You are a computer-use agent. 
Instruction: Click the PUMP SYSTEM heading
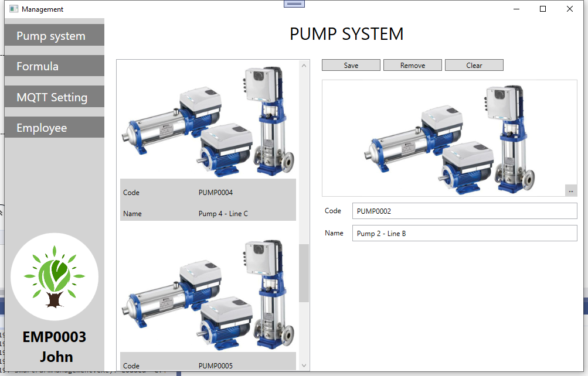(x=346, y=34)
